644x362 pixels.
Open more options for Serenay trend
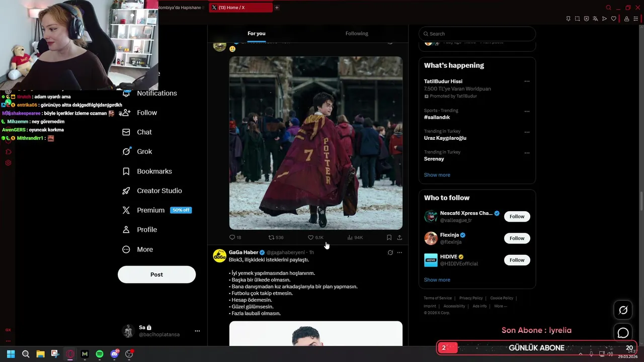[x=527, y=153]
